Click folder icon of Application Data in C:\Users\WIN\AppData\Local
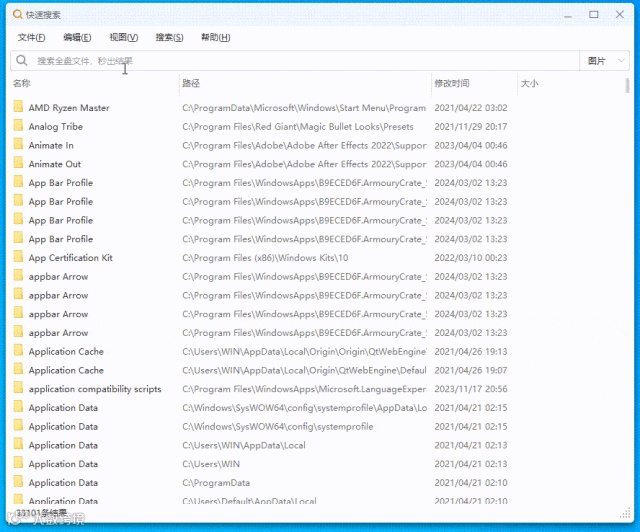640x532 pixels. click(18, 444)
